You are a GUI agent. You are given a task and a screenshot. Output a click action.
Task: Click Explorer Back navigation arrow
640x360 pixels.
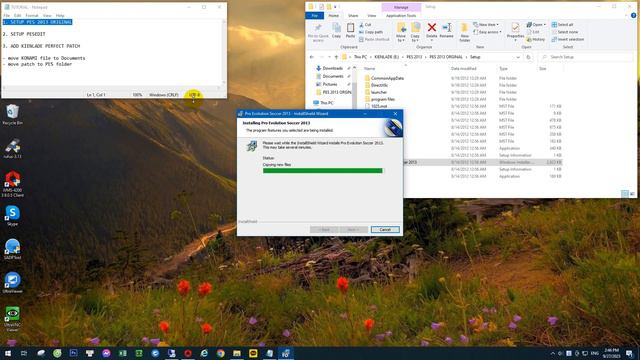[x=312, y=57]
